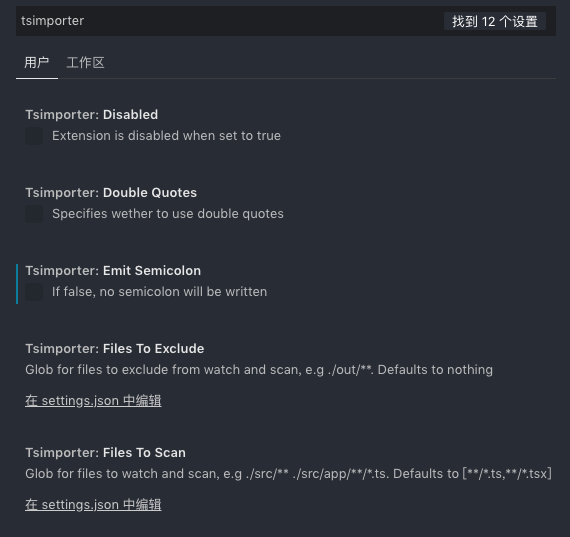Viewport: 570px width, 537px height.
Task: Select the 'Tsimporter: Emit Semicolon' setting title
Action: tap(113, 271)
